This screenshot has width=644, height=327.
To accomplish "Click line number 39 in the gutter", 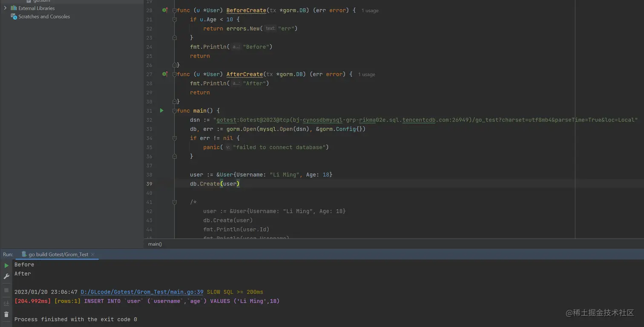I will click(149, 184).
